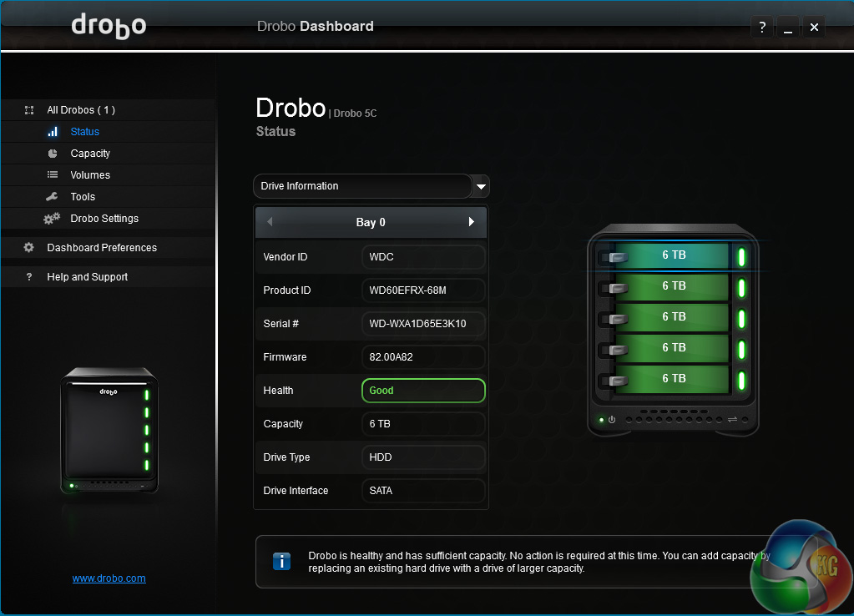The height and width of the screenshot is (616, 854).
Task: Click the Bay 0 header label
Action: click(x=371, y=222)
